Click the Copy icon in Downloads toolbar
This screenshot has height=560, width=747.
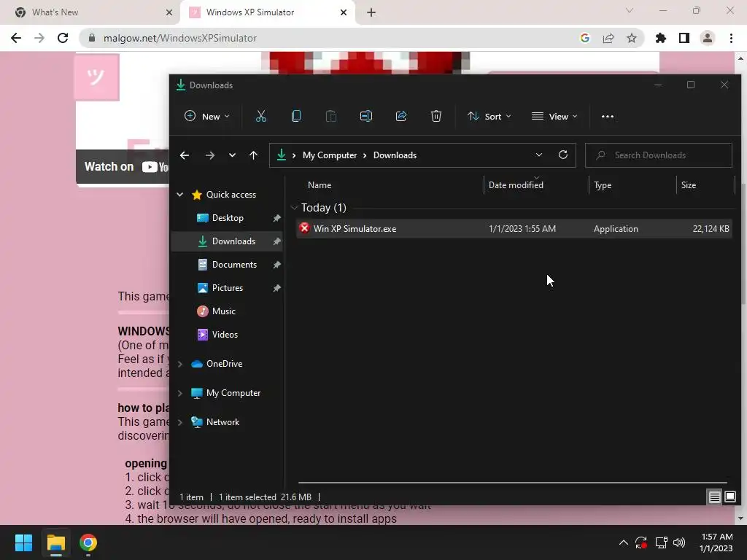296,116
